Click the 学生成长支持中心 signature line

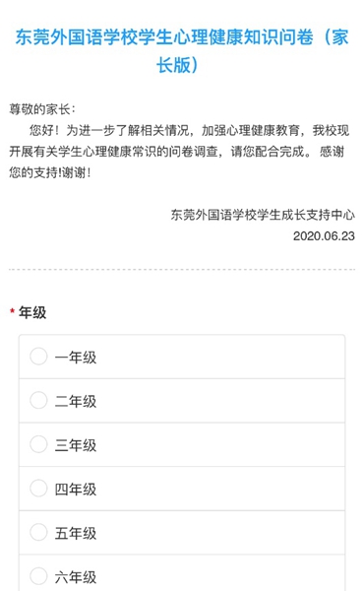(263, 215)
